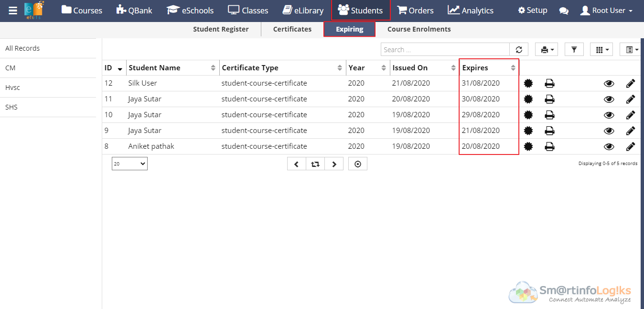Switch to Course Enrolments tab
This screenshot has height=309, width=644.
[419, 29]
